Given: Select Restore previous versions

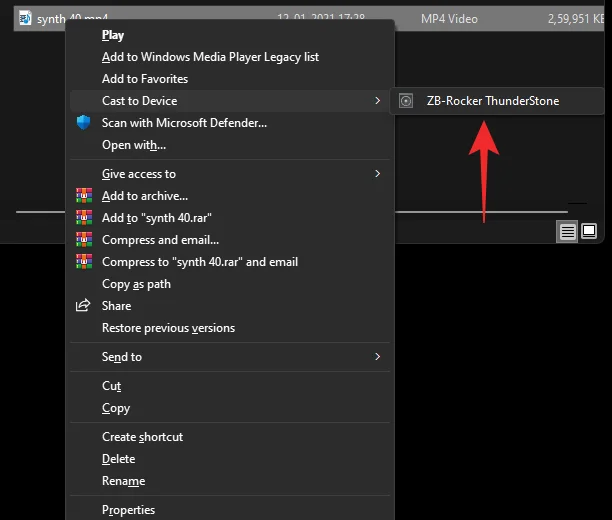Looking at the screenshot, I should [x=230, y=328].
